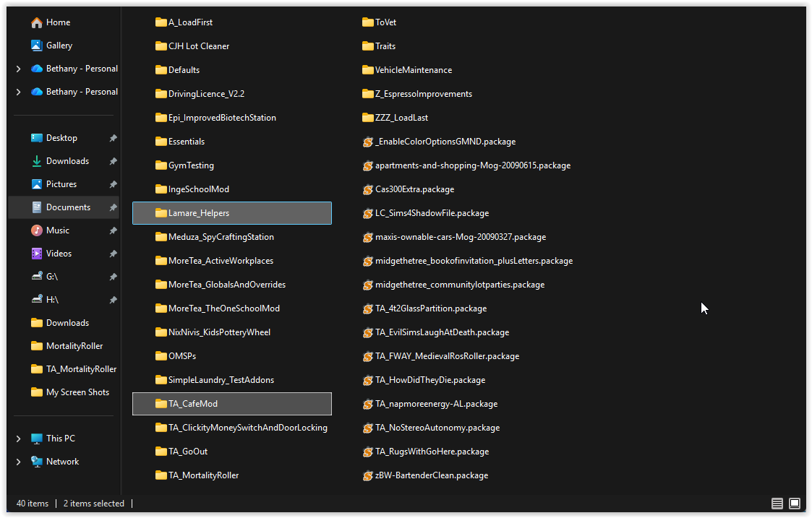This screenshot has width=812, height=518.
Task: Select the Music icon in the sidebar
Action: [37, 230]
